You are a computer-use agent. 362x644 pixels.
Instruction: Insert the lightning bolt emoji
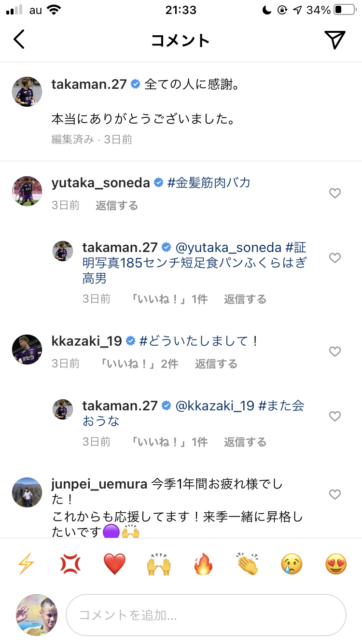[x=25, y=564]
